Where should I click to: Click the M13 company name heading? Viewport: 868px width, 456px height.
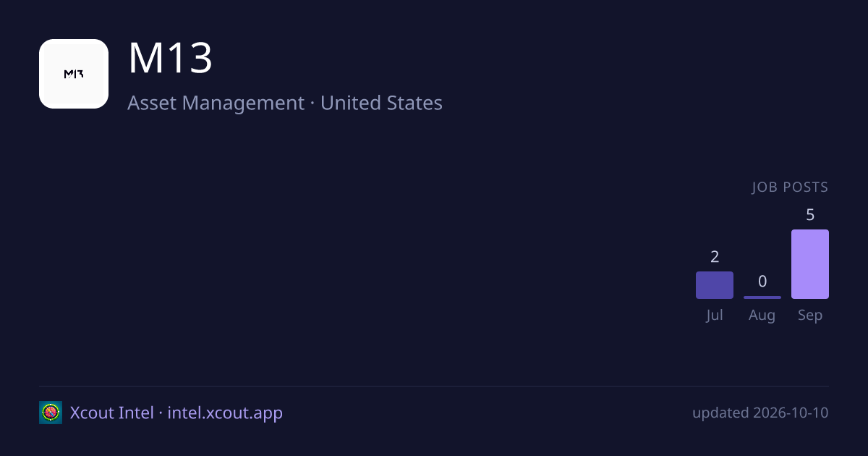coord(170,59)
